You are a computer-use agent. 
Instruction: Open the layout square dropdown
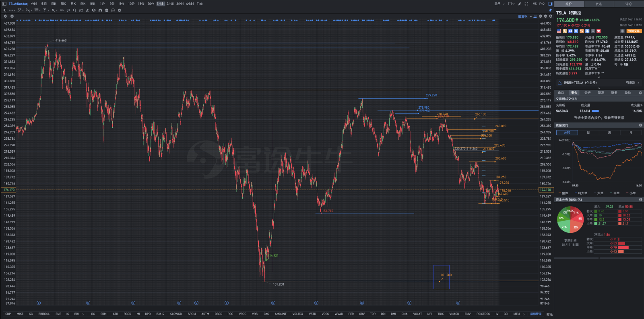511,4
